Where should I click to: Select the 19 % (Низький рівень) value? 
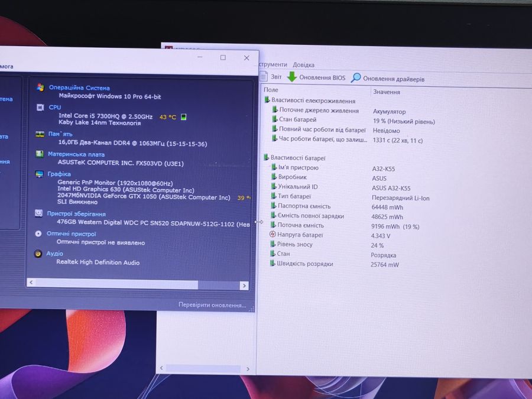coord(404,121)
